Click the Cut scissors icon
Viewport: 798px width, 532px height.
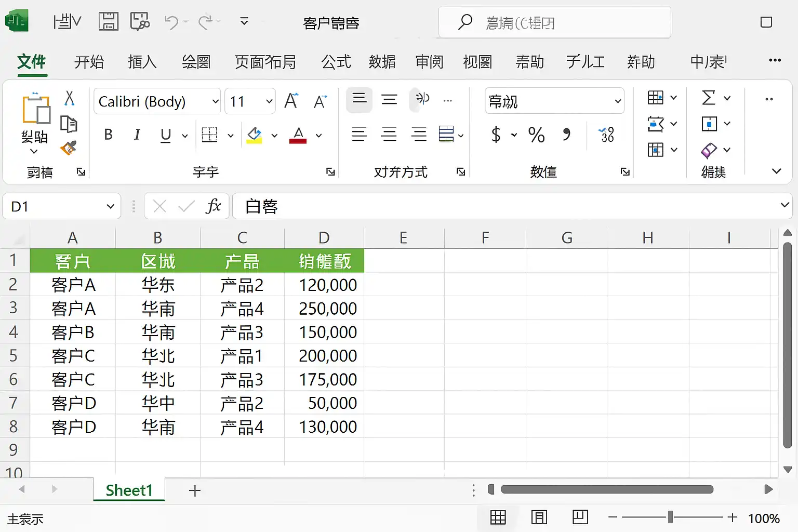69,98
